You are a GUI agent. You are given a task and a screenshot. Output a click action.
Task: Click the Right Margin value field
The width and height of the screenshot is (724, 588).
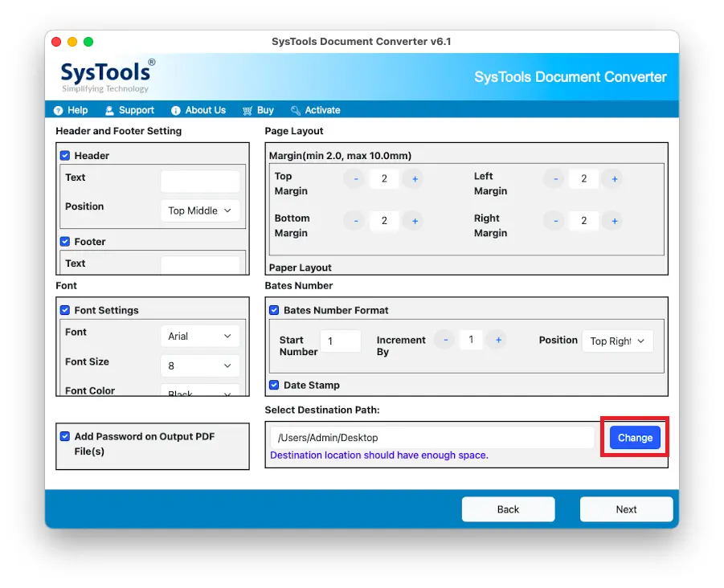click(x=583, y=221)
